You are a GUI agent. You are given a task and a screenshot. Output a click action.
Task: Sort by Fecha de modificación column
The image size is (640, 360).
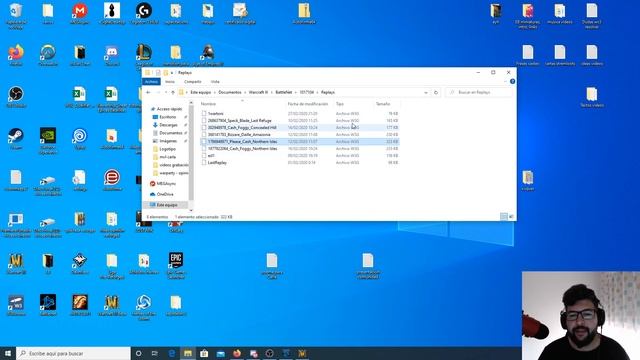[308, 104]
